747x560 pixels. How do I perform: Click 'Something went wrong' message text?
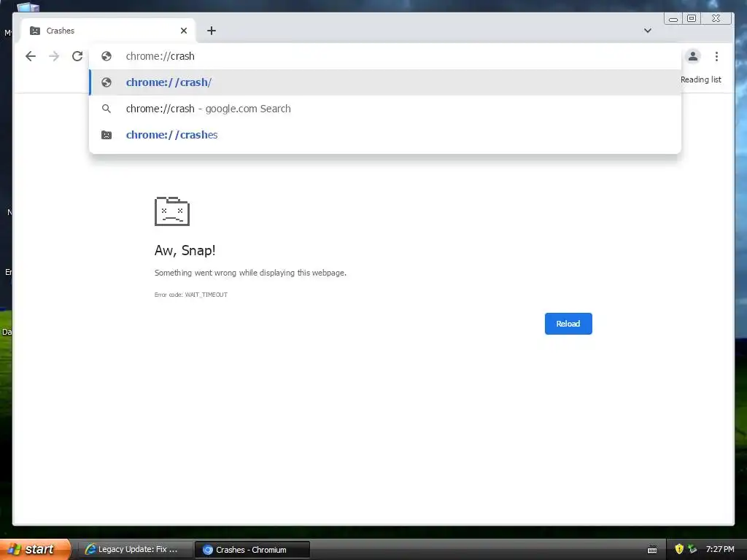point(250,273)
